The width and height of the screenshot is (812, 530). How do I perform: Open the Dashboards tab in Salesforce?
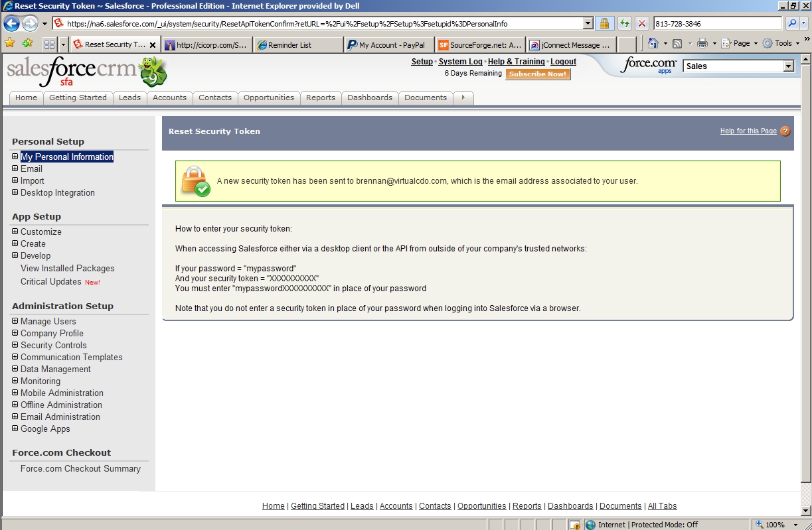coord(370,98)
